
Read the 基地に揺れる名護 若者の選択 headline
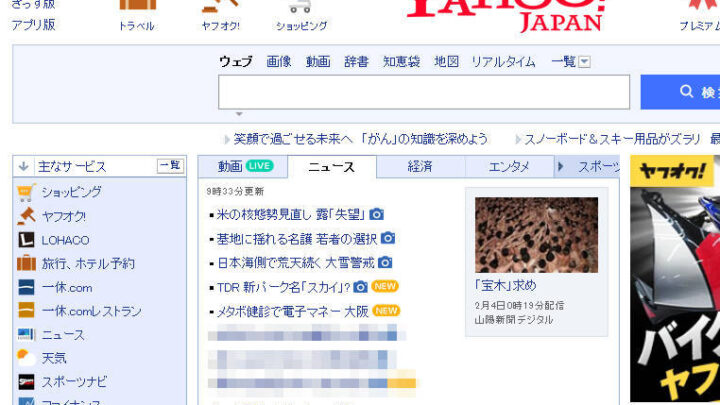tap(297, 239)
